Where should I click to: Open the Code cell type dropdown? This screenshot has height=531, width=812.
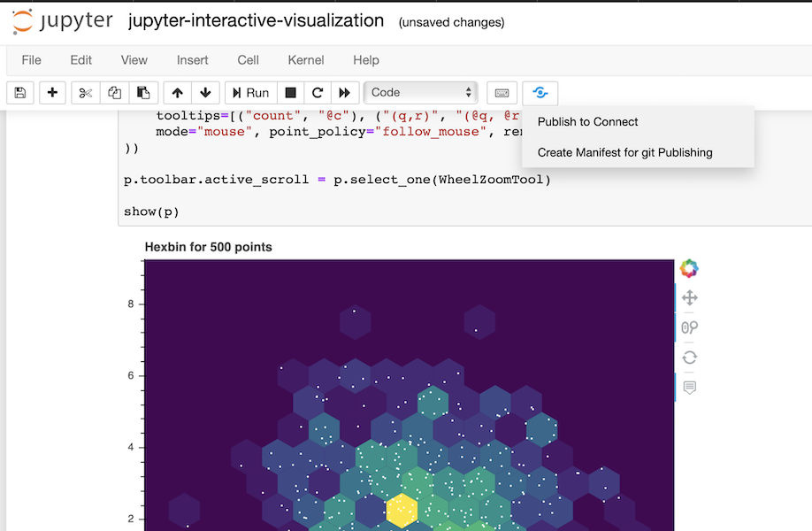pyautogui.click(x=420, y=92)
